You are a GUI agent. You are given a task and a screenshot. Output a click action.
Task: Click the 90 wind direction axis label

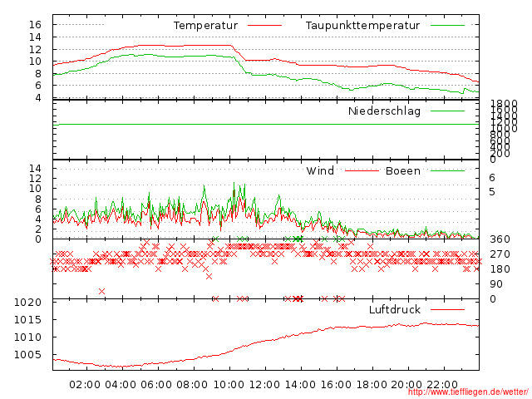496,284
